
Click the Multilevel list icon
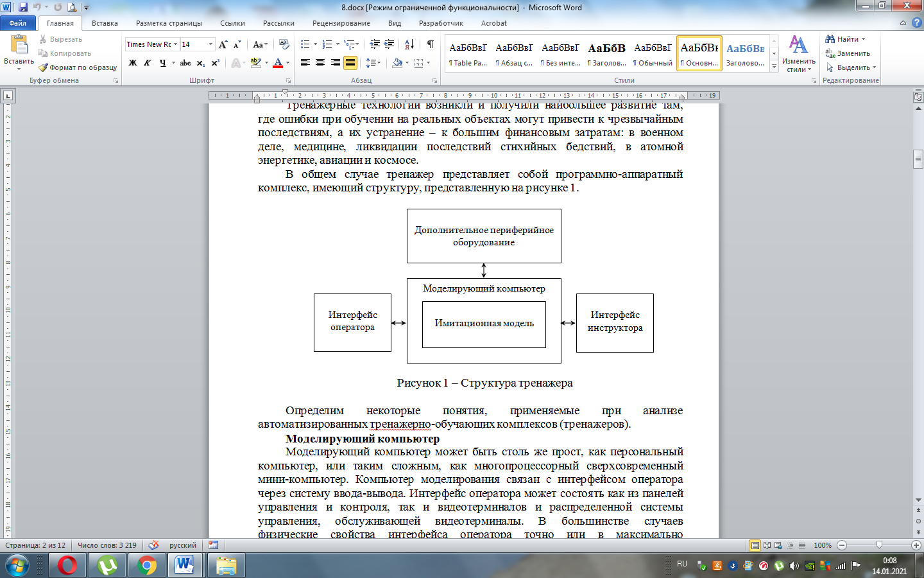point(349,44)
